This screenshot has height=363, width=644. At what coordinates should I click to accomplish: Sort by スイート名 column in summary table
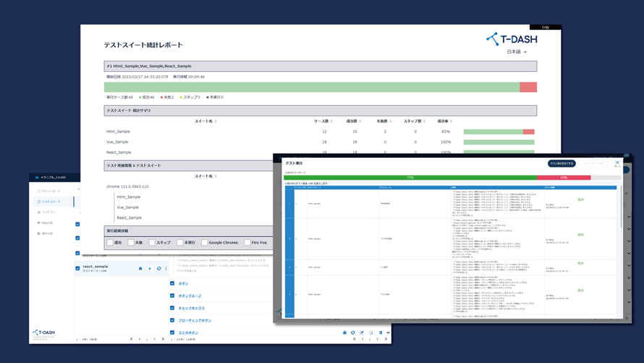206,121
